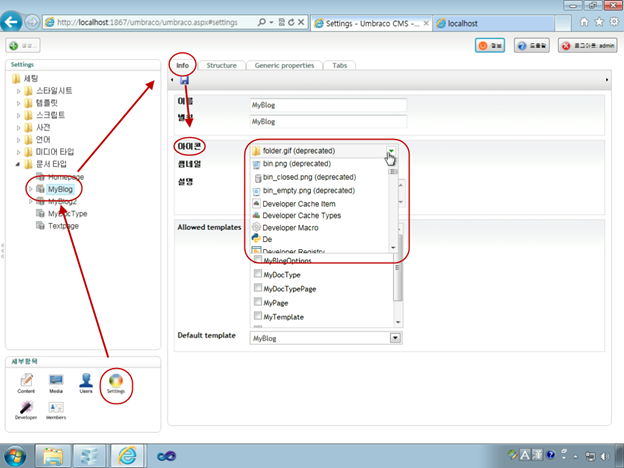Image resolution: width=624 pixels, height=468 pixels.
Task: Select MyBlog in the settings tree
Action: pyautogui.click(x=60, y=189)
